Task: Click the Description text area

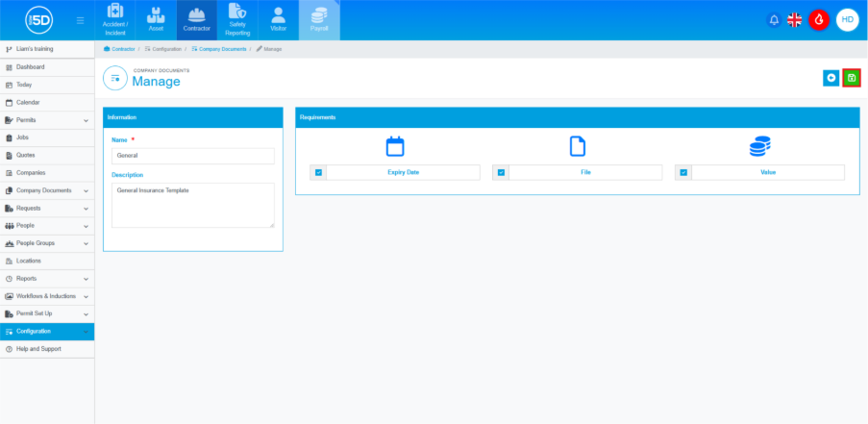Action: [192, 205]
